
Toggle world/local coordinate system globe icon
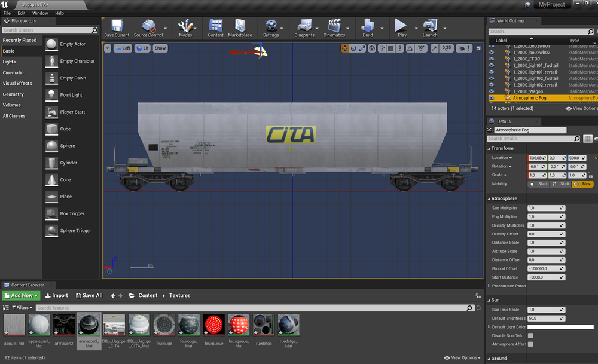[372, 48]
